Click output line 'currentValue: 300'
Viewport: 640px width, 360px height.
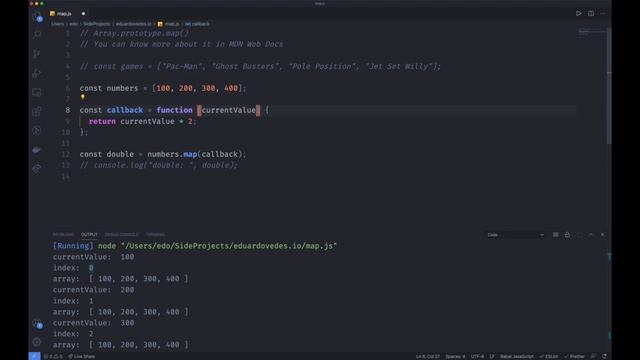click(x=93, y=323)
